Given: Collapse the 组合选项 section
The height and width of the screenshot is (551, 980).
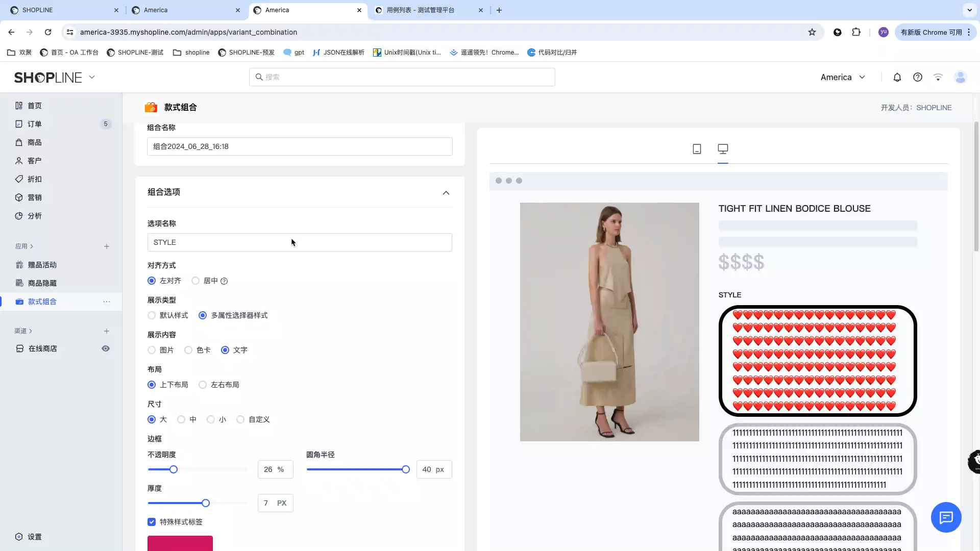Looking at the screenshot, I should coord(446,193).
